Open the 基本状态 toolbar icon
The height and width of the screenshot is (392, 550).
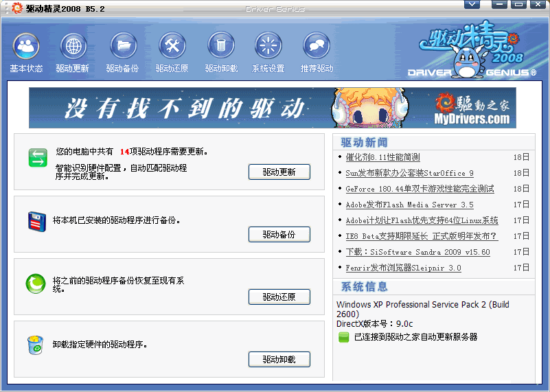(26, 47)
